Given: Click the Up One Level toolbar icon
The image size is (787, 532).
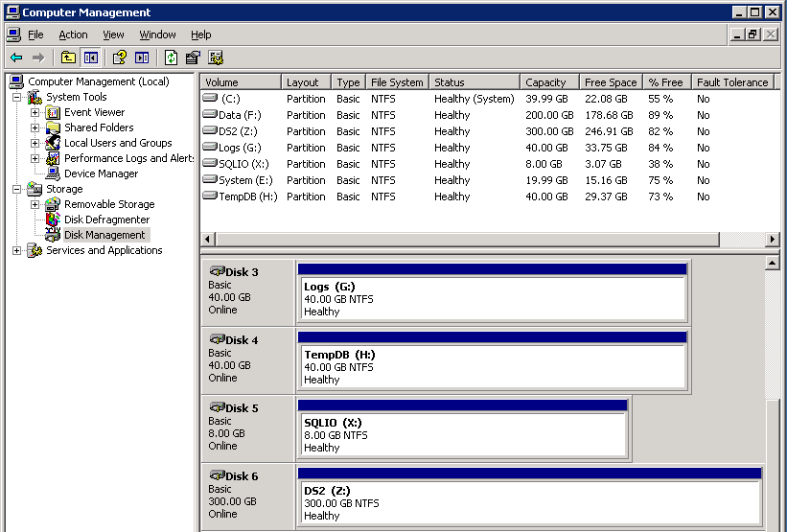Looking at the screenshot, I should tap(68, 58).
